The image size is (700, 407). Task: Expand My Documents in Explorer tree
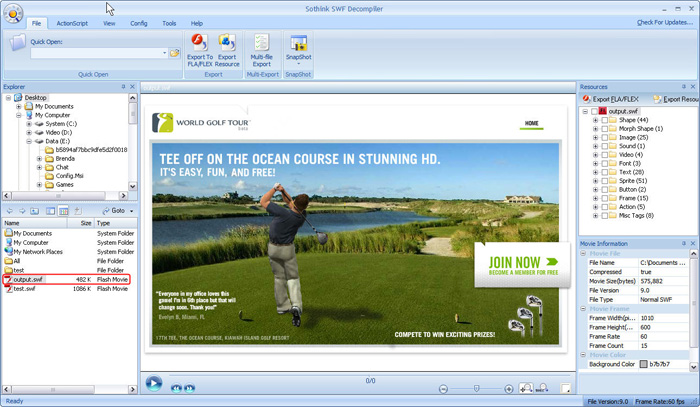[19, 106]
